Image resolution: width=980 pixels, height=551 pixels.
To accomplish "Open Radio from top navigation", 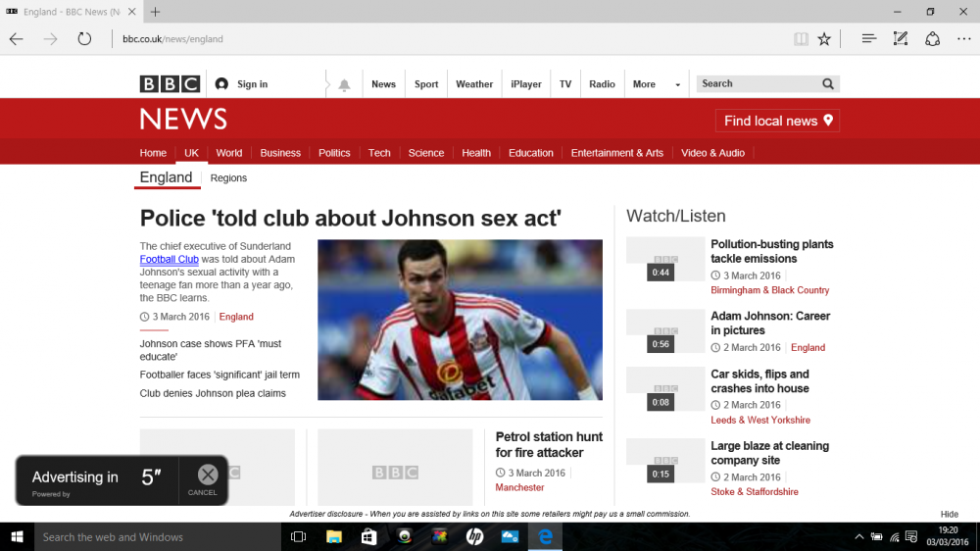I will tap(602, 83).
